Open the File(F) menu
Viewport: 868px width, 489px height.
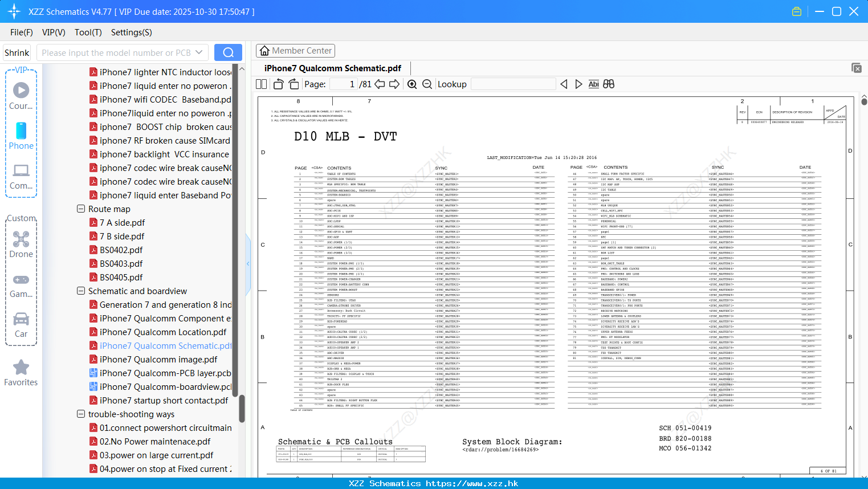tap(22, 32)
